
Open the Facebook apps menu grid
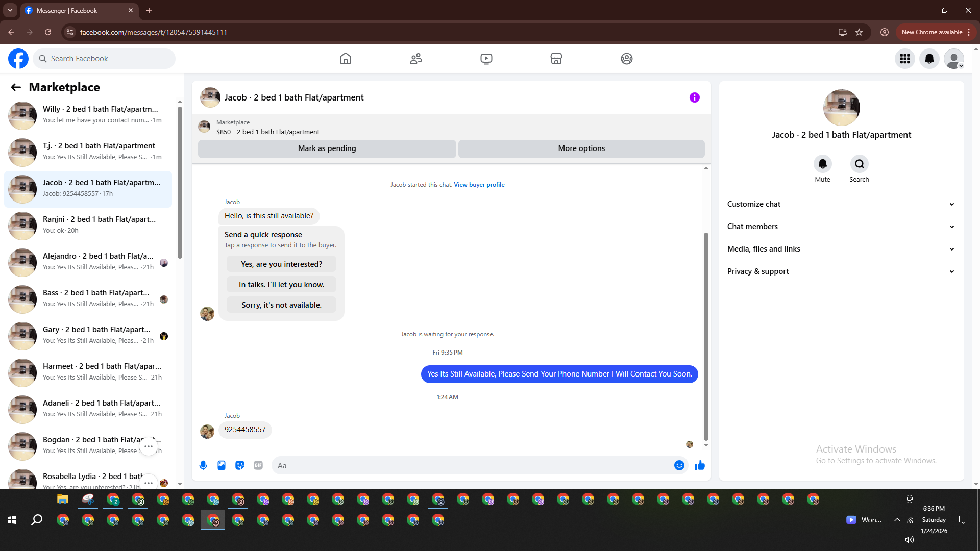coord(905,59)
